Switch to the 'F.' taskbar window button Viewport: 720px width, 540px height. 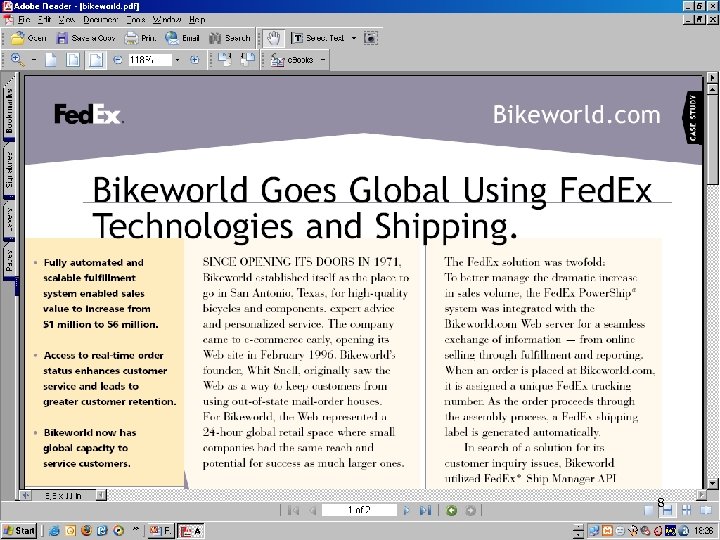(x=160, y=531)
